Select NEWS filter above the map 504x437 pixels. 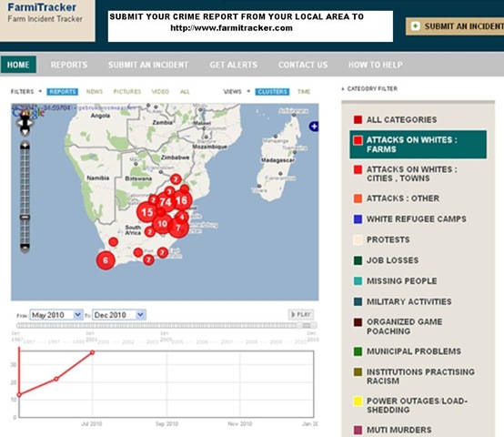click(95, 92)
